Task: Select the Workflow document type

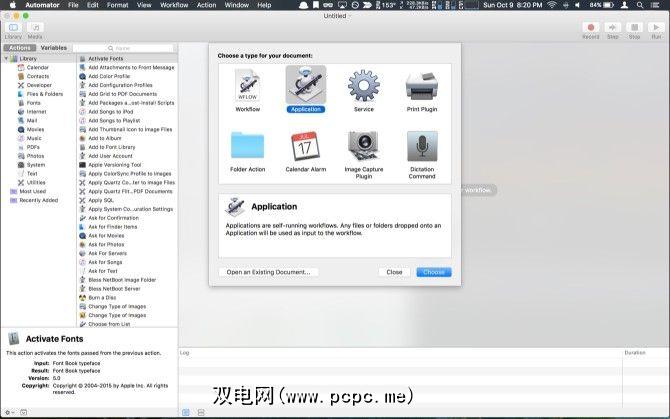Action: tap(247, 91)
